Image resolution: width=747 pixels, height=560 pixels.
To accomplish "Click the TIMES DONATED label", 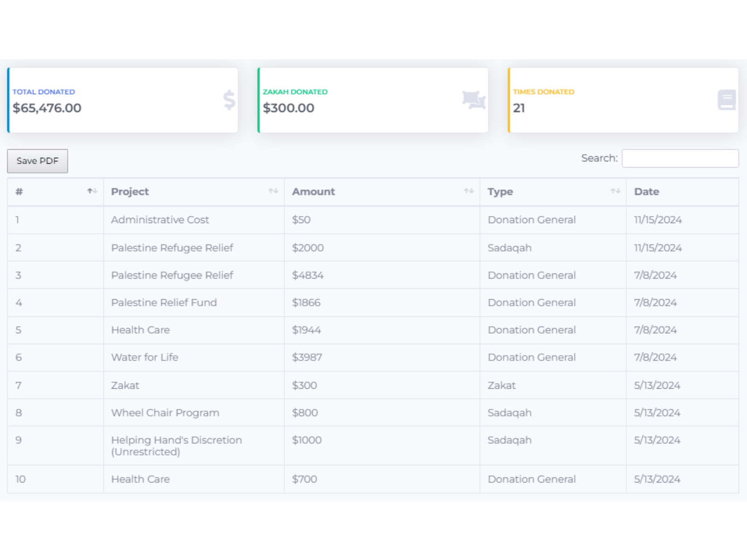I will coord(544,92).
